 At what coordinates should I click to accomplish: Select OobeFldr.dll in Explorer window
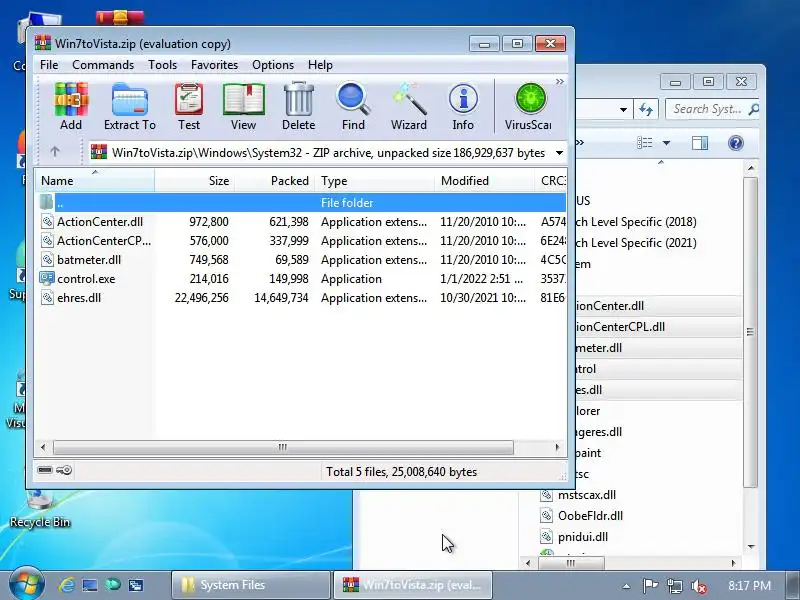coord(590,516)
